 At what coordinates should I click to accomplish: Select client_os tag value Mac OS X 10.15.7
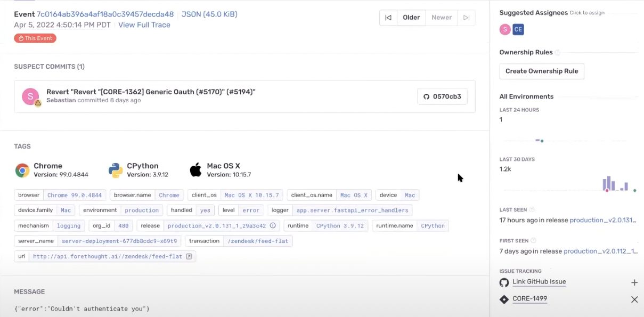(x=251, y=196)
